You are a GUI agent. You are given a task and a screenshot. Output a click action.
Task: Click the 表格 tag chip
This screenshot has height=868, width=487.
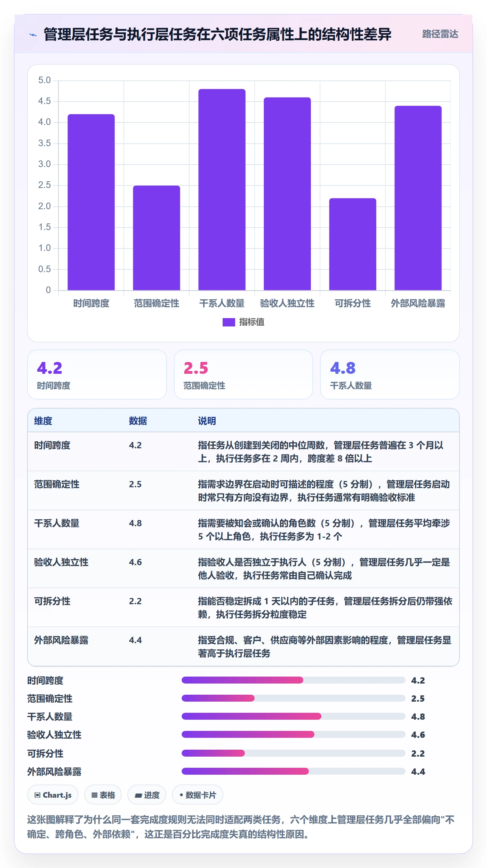103,795
